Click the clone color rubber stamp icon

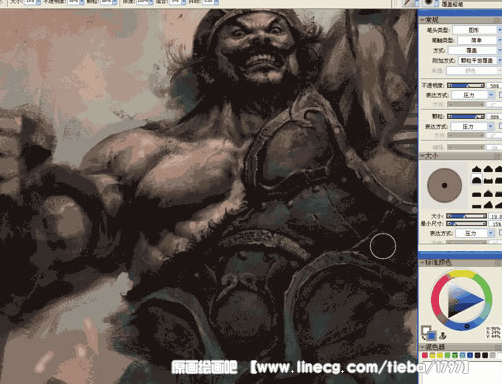(443, 335)
